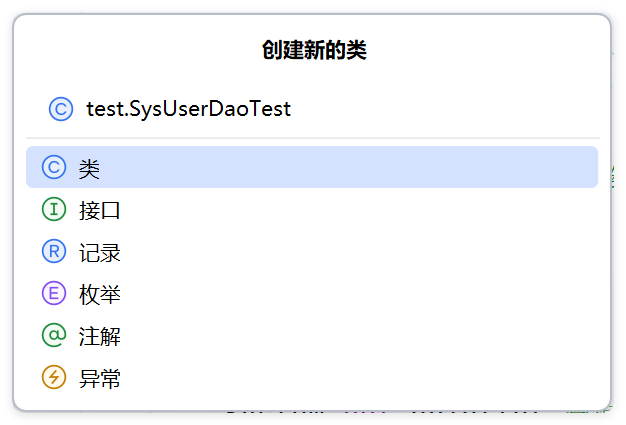The width and height of the screenshot is (626, 425).
Task: Click the SysUserDaoTest text in the name field
Action: 210,109
